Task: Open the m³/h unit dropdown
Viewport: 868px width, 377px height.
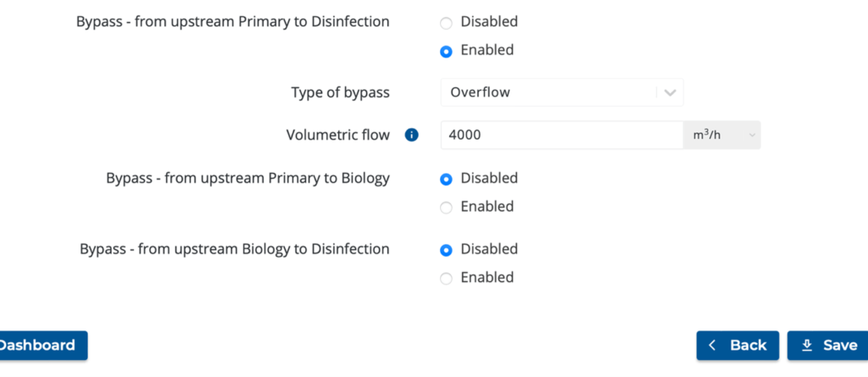Action: (722, 135)
